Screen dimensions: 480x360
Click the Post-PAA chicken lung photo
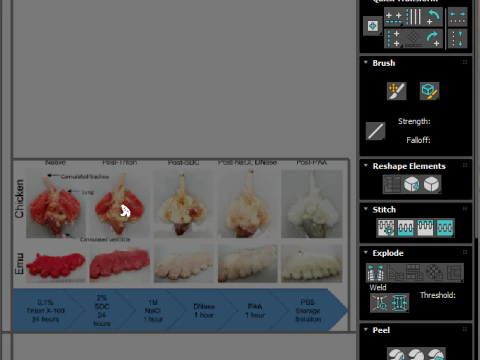coord(312,204)
